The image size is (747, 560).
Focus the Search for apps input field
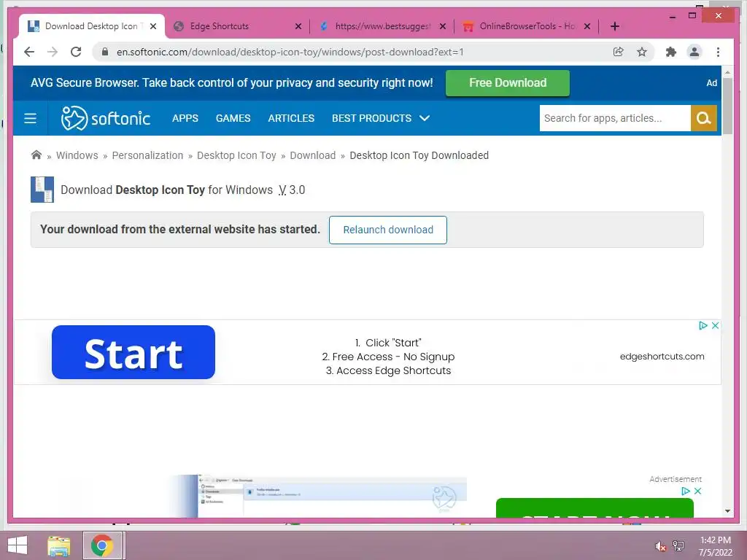(615, 118)
